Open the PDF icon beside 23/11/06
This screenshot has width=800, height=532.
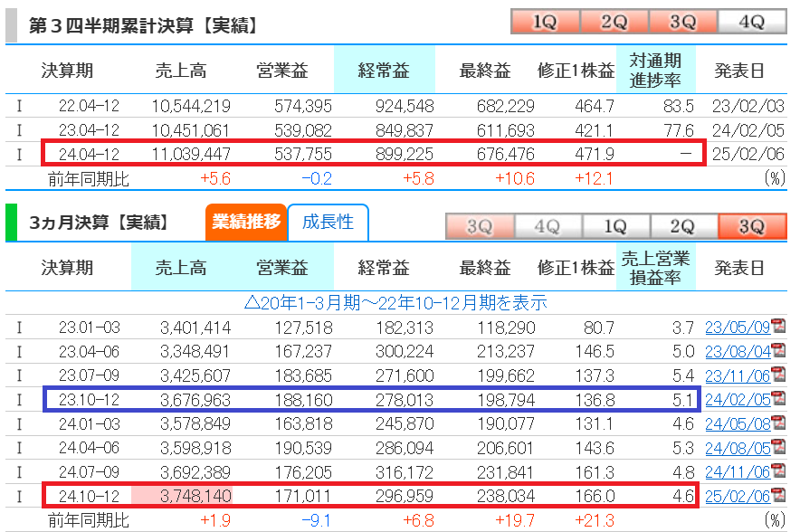click(x=778, y=374)
